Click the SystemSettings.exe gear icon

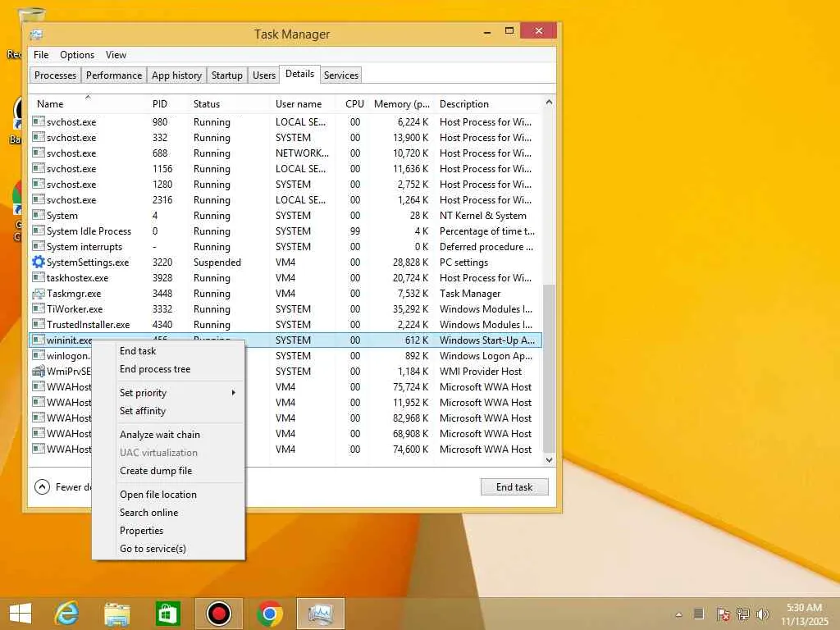[x=38, y=262]
